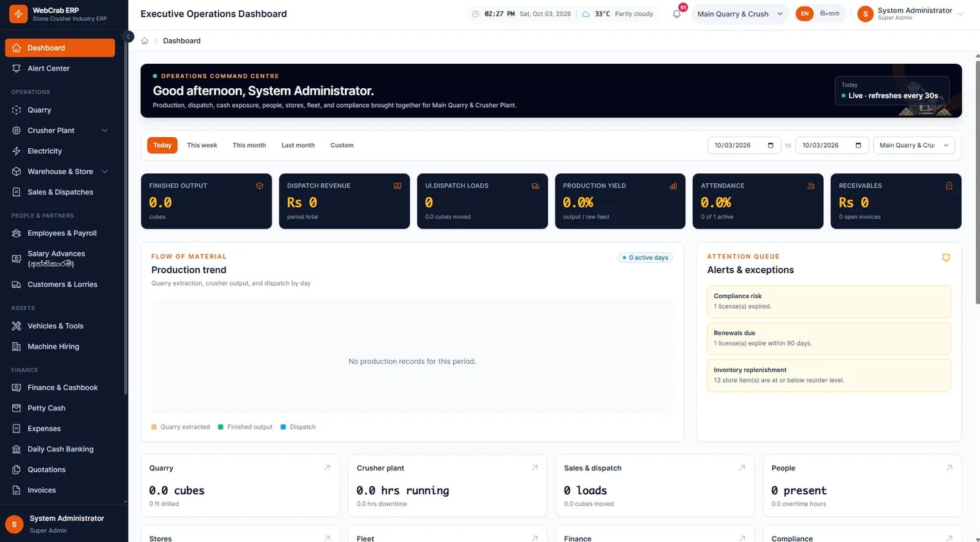Open the Crusher plant card arrow
The width and height of the screenshot is (980, 542).
coord(535,468)
